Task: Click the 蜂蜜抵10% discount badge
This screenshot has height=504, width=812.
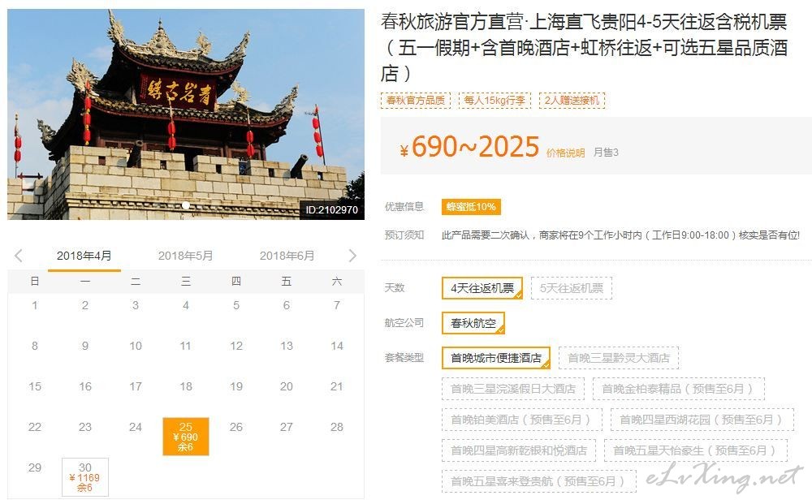Action: coord(471,207)
